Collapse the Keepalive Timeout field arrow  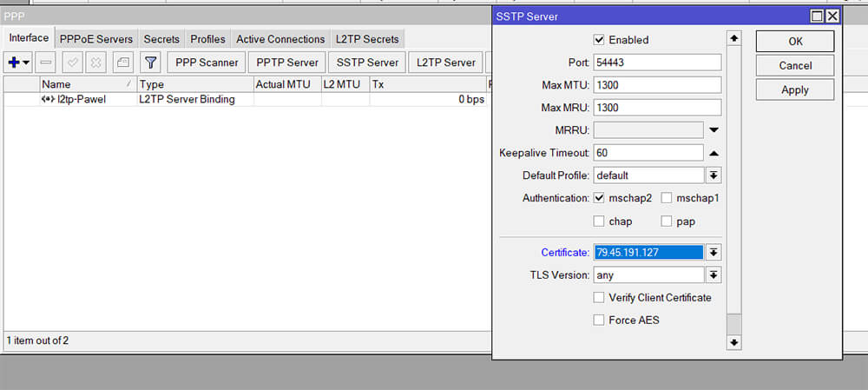click(x=714, y=153)
